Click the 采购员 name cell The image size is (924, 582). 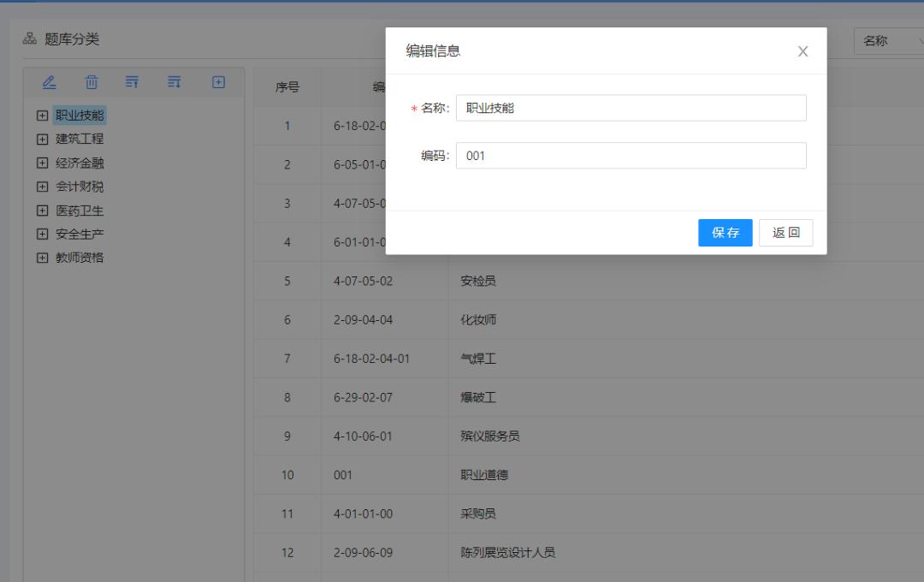[478, 514]
